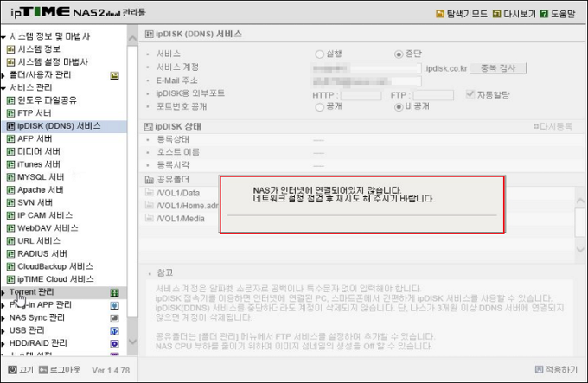Click the 윈도우 파일공유 icon

(11, 100)
